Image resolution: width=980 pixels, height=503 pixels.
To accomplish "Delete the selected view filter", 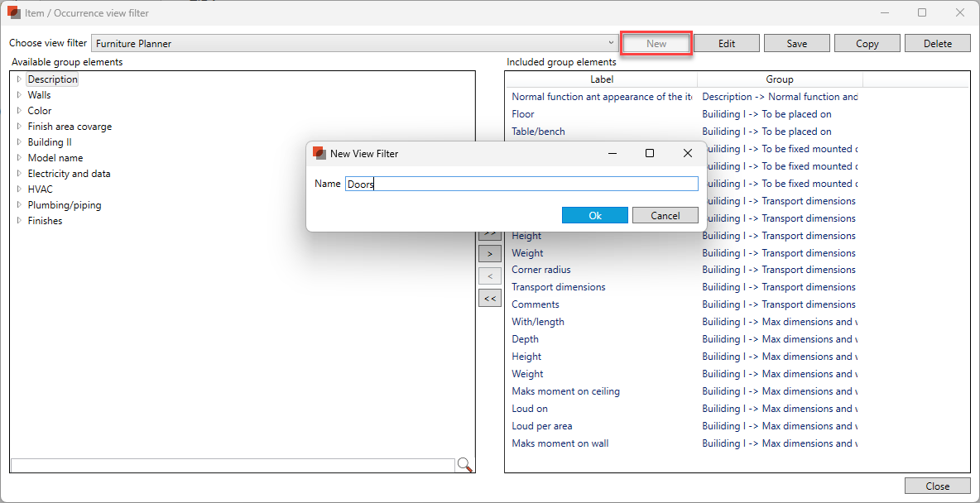I will (937, 44).
